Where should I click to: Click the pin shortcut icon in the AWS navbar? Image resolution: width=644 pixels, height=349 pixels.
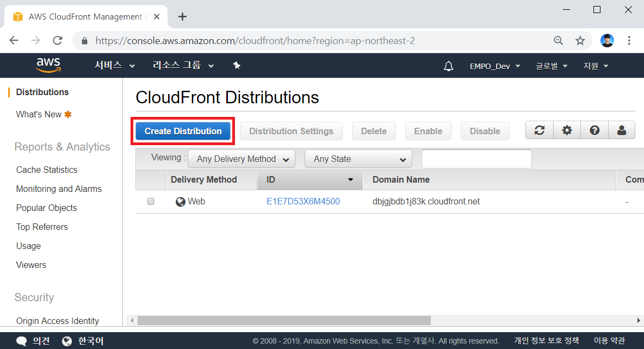pos(237,65)
